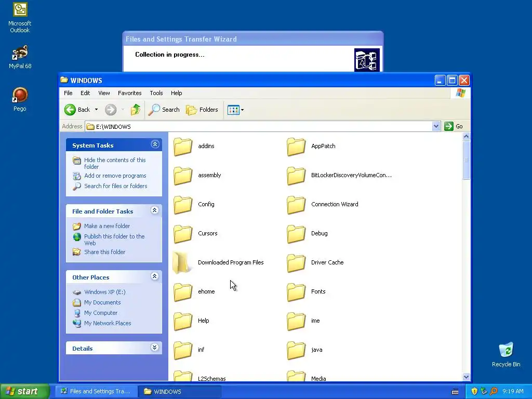Select the addins folder icon
The image size is (532, 399).
click(183, 146)
